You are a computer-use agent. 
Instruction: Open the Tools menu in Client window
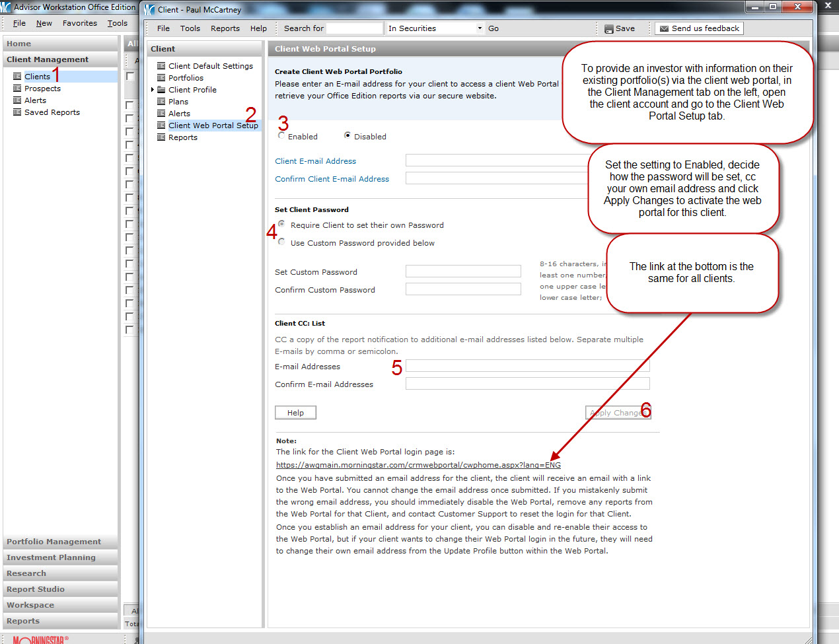190,28
